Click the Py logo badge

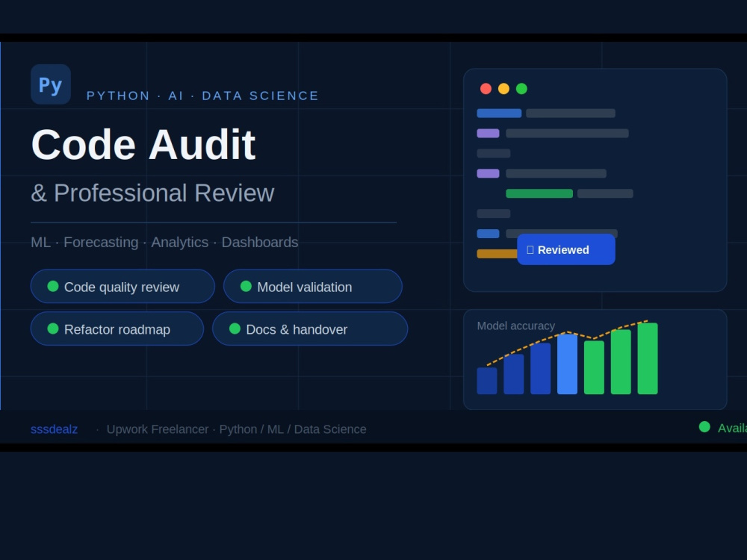click(51, 84)
